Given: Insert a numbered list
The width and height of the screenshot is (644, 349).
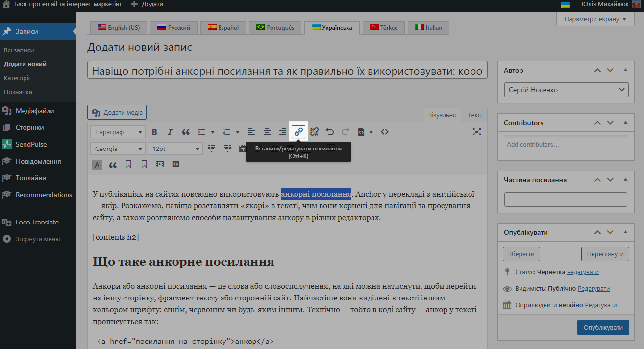Looking at the screenshot, I should pyautogui.click(x=227, y=132).
